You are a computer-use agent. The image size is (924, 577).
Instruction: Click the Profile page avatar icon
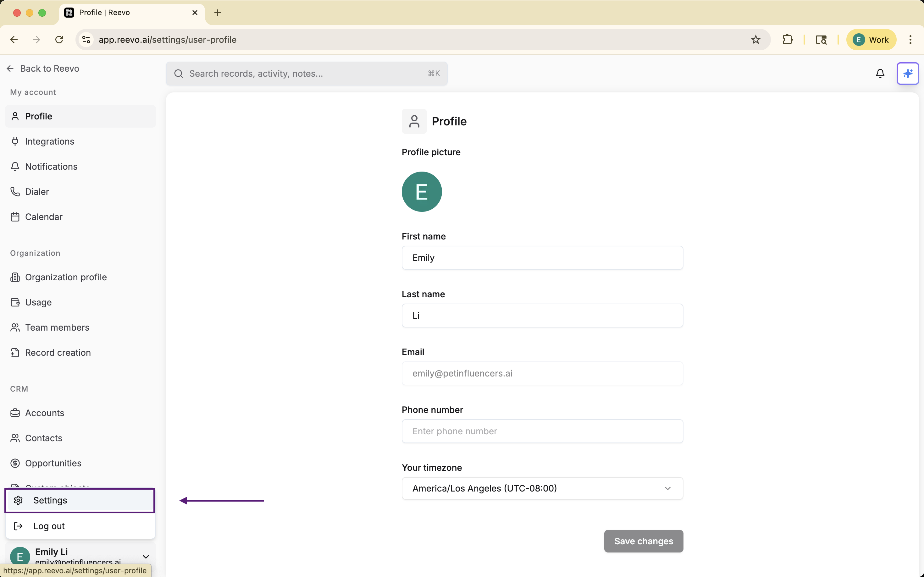tap(414, 121)
